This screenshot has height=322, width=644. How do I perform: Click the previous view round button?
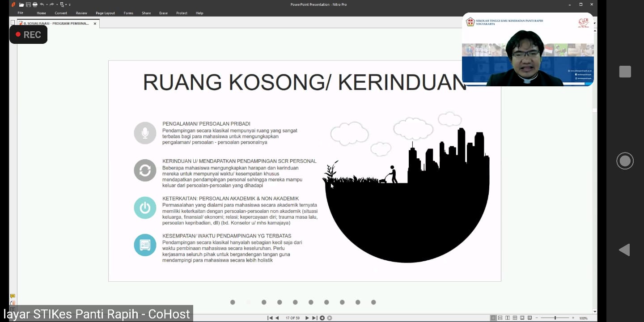pos(322,318)
